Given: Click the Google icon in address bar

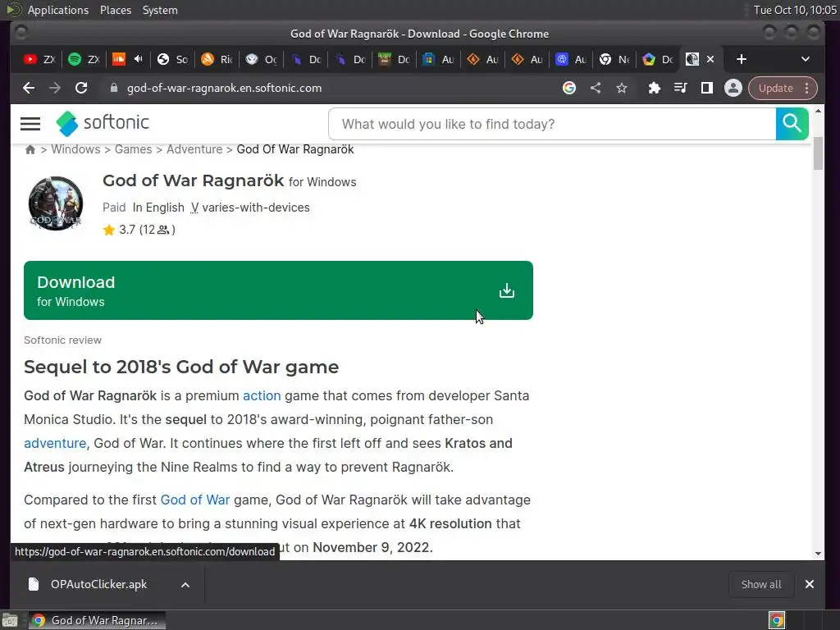Looking at the screenshot, I should pyautogui.click(x=569, y=89).
